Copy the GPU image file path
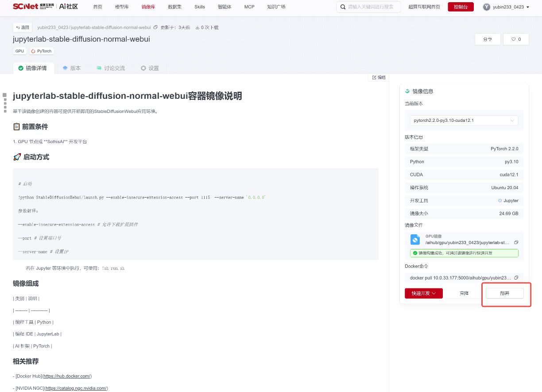This screenshot has height=392, width=542. click(x=516, y=242)
